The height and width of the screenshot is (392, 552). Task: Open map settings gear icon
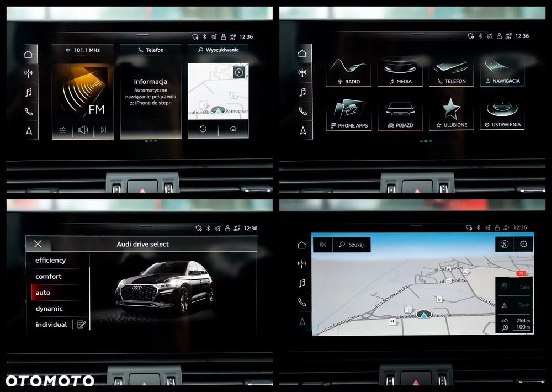(523, 244)
